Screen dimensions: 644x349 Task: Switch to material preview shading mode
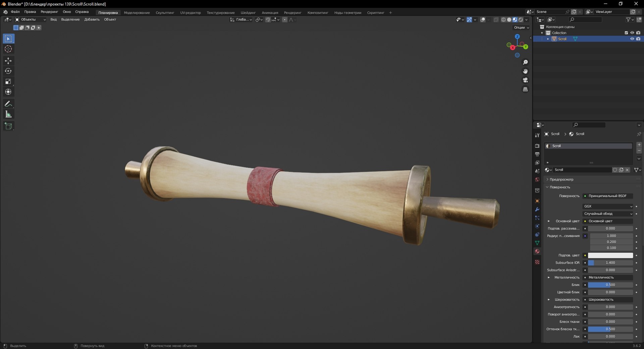(x=515, y=20)
